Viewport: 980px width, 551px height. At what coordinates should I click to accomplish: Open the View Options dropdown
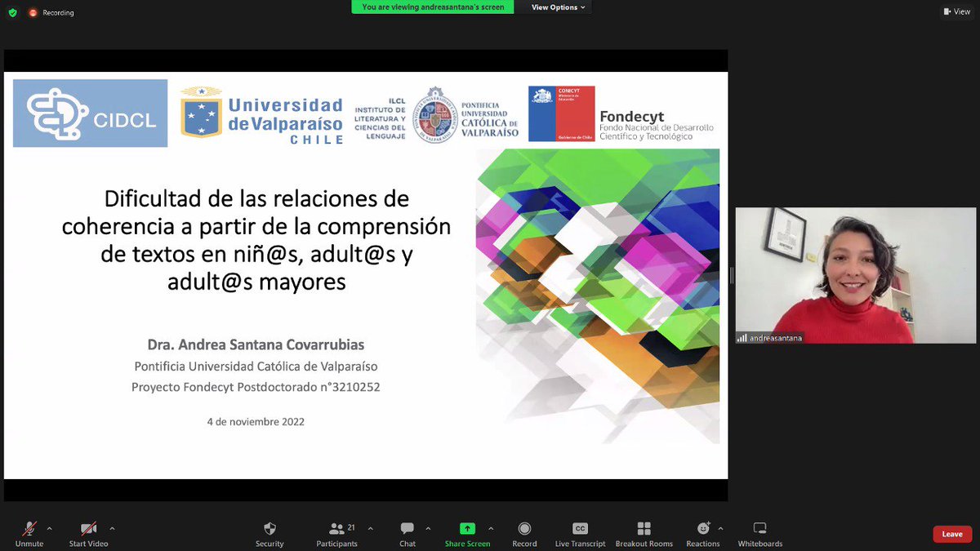(559, 7)
